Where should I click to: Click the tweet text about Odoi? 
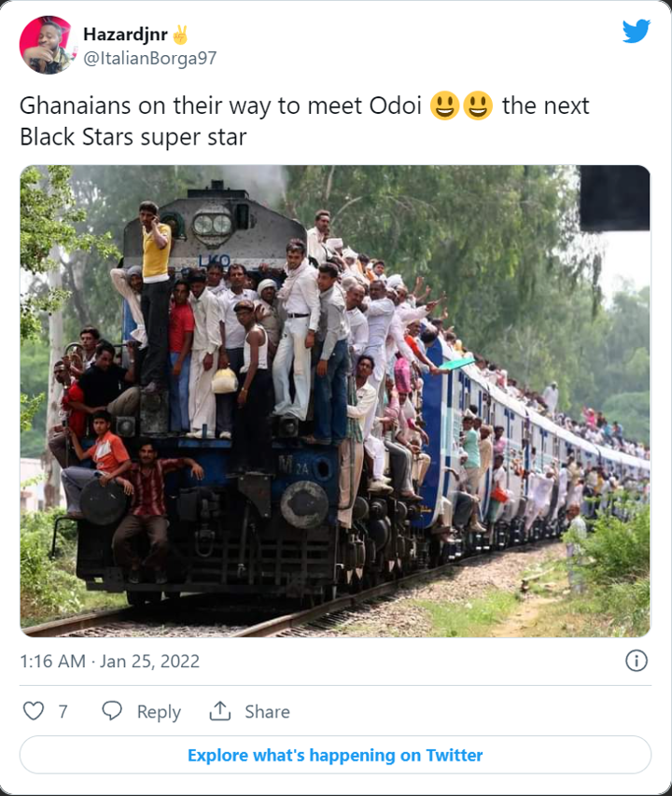[x=304, y=120]
